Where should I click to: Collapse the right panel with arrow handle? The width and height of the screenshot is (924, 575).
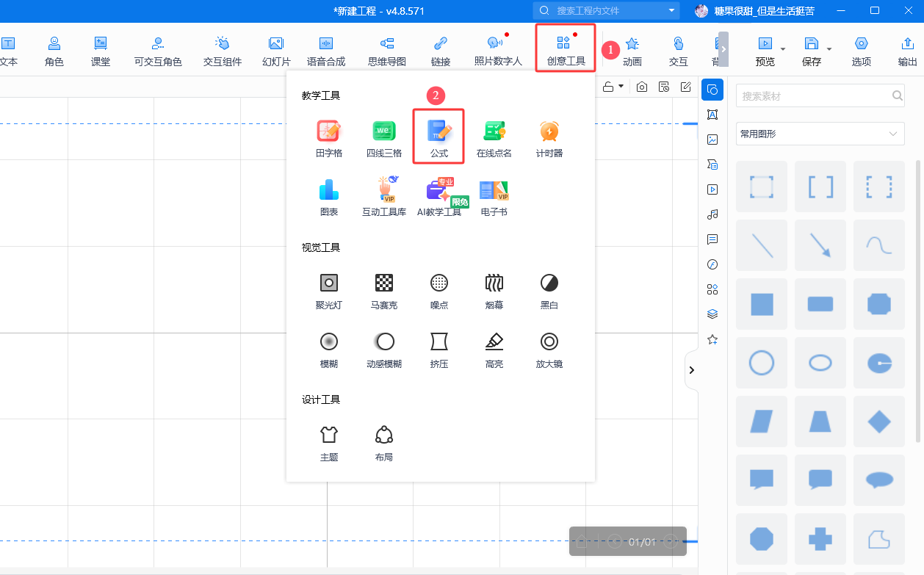coord(691,370)
